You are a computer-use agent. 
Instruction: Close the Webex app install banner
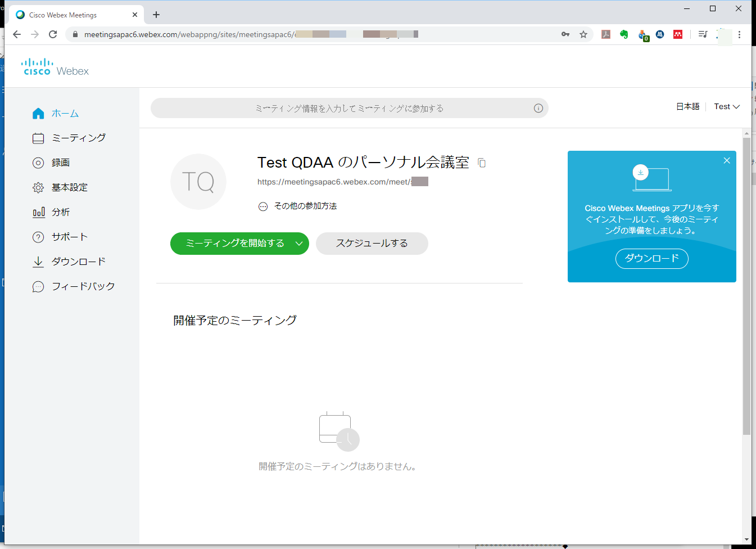pyautogui.click(x=727, y=161)
